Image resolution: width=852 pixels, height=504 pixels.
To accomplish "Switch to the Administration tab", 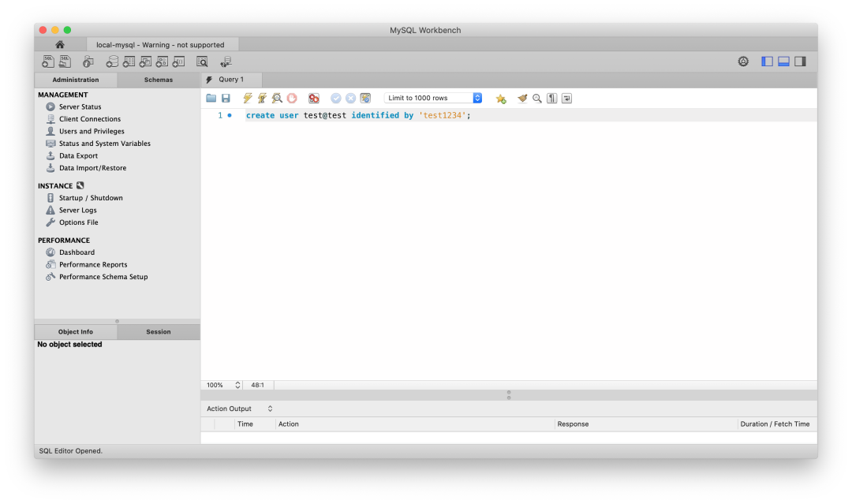I will click(x=76, y=80).
